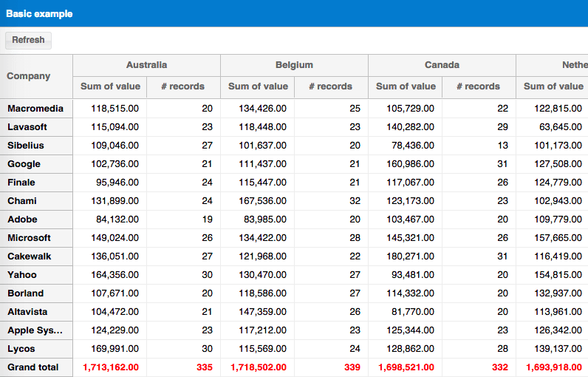Select the Sibelius row label
This screenshot has width=588, height=377.
pyautogui.click(x=36, y=146)
